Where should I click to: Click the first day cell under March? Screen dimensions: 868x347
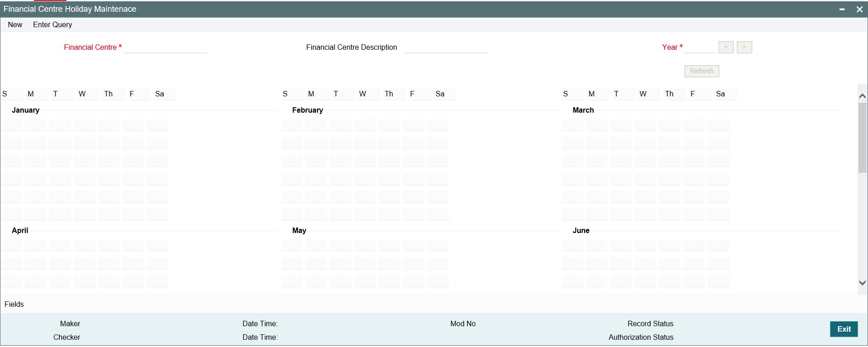[x=572, y=125]
